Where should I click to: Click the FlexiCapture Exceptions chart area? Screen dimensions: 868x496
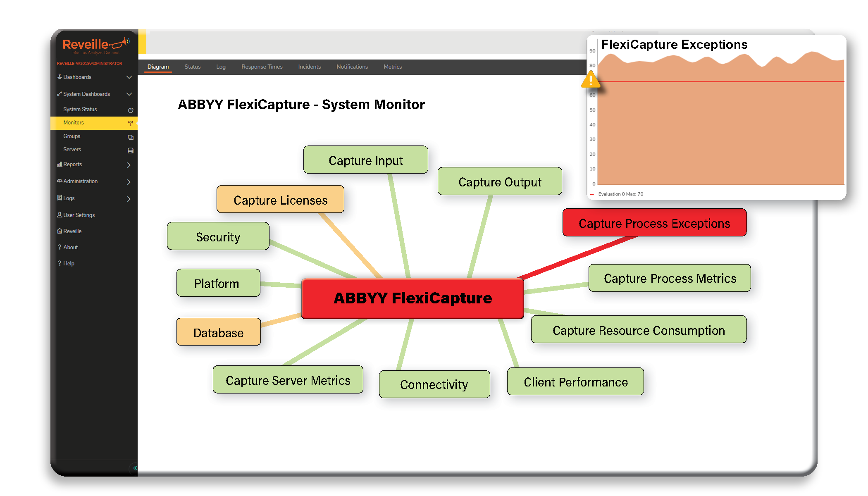coord(720,118)
